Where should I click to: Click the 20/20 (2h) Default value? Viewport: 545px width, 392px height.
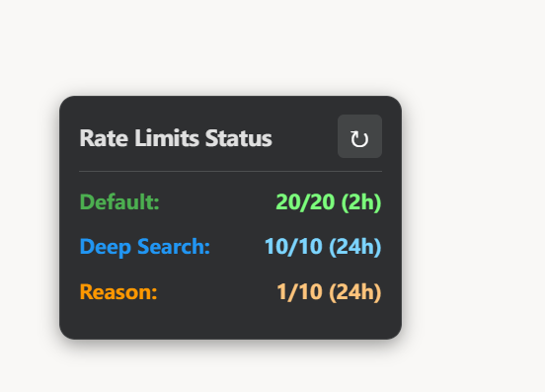tap(329, 201)
